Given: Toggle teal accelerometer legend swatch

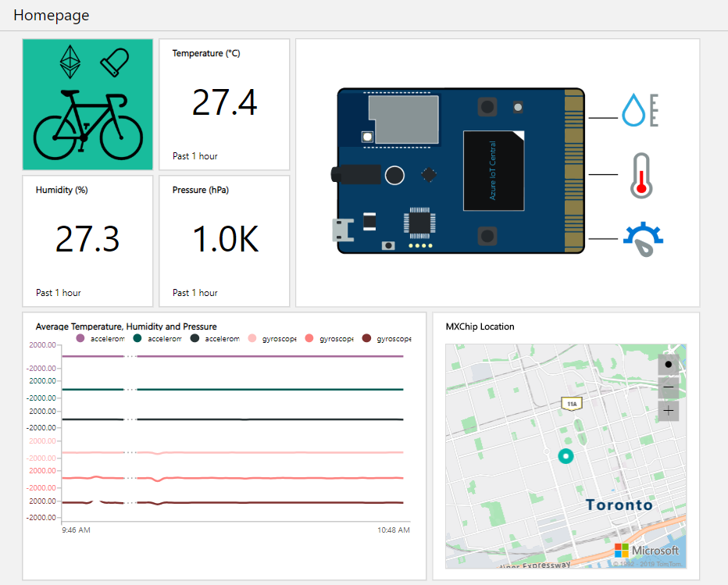Looking at the screenshot, I should 137,338.
